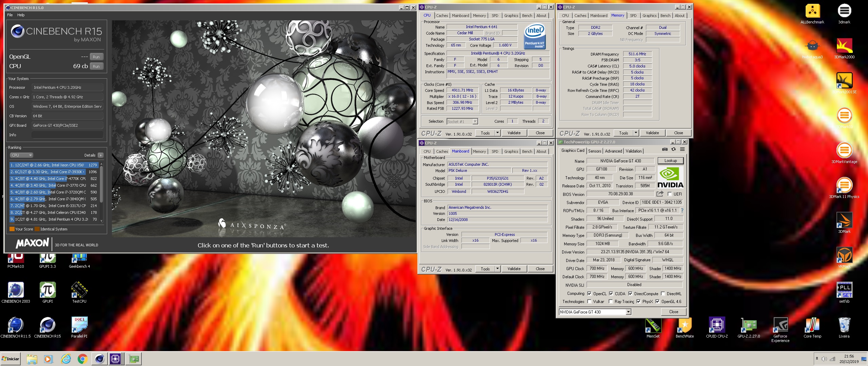Toggle the CUDA checkbox
The image size is (868, 366).
click(611, 293)
